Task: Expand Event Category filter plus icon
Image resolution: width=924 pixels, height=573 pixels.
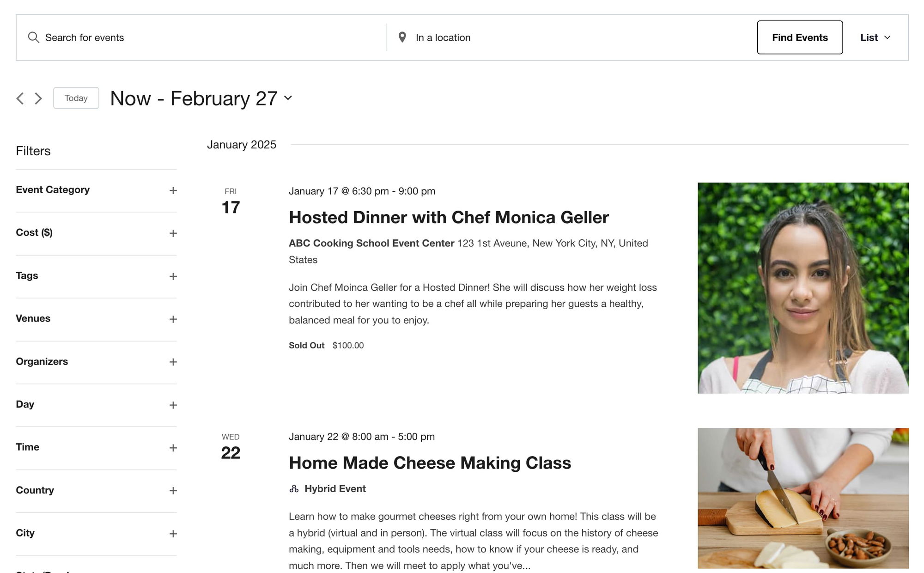Action: pos(173,190)
